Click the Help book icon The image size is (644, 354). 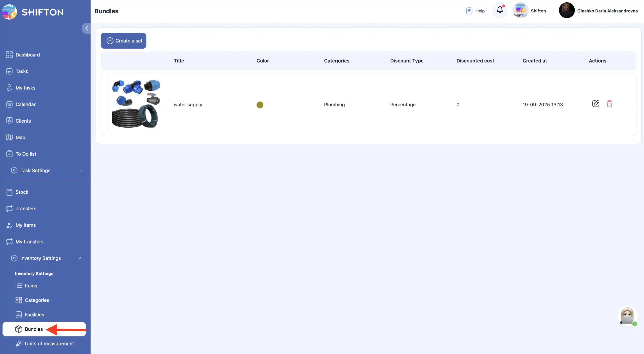[x=469, y=11]
